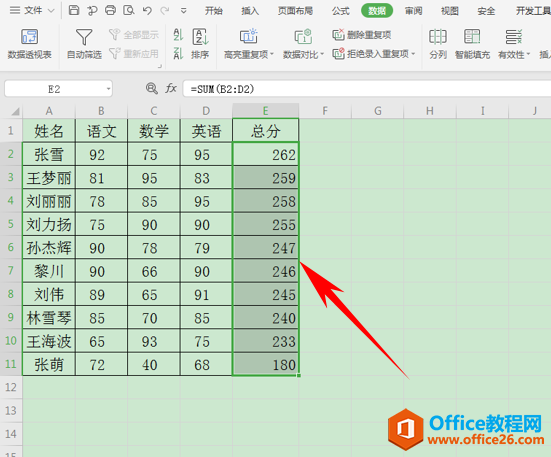Select column A header
The width and height of the screenshot is (551, 457).
click(49, 111)
